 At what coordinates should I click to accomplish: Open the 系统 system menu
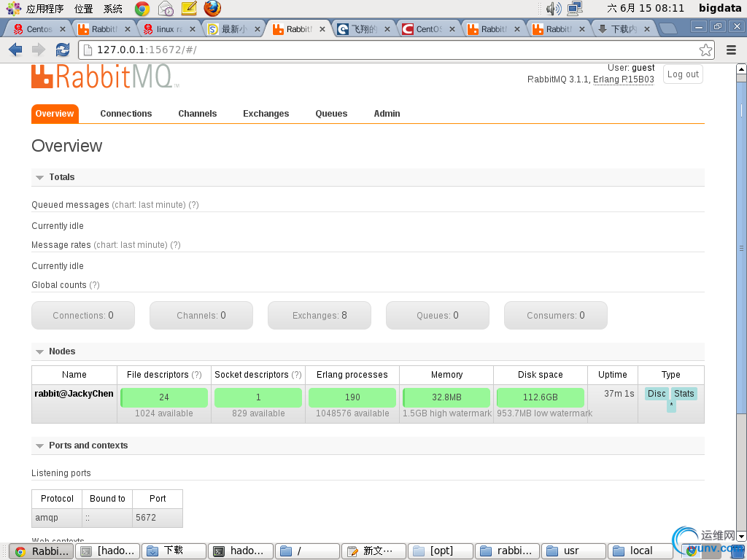coord(113,8)
